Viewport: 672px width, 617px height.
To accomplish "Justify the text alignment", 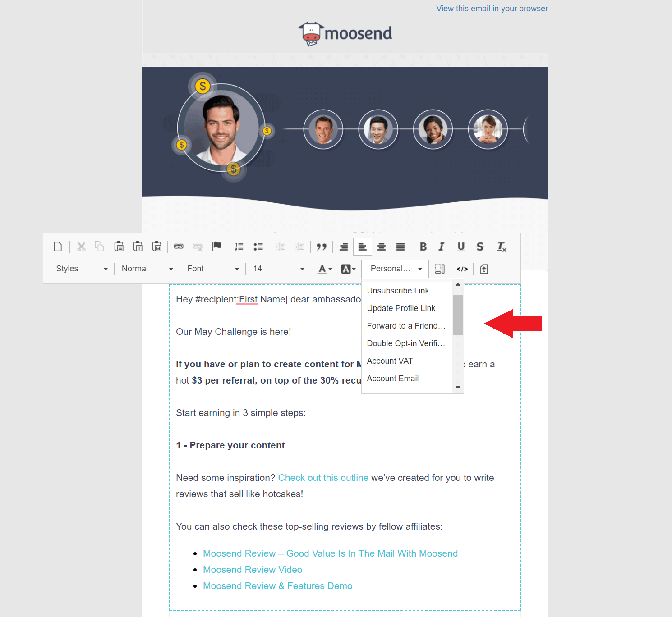I will coord(400,247).
